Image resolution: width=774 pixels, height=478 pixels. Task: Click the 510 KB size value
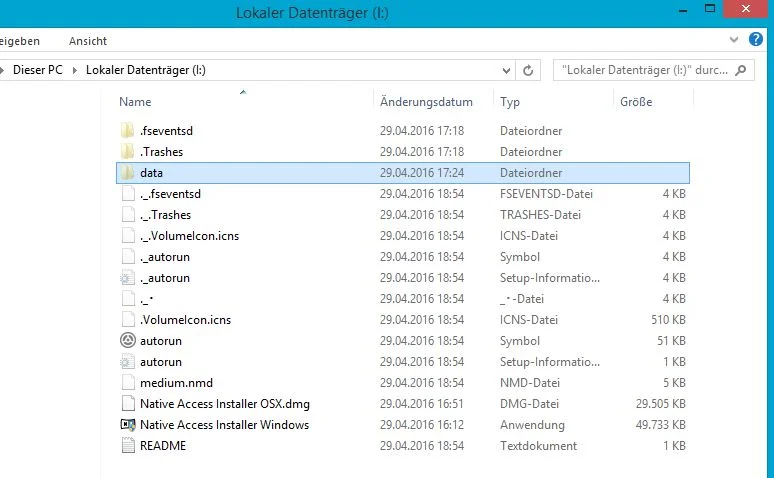[668, 319]
